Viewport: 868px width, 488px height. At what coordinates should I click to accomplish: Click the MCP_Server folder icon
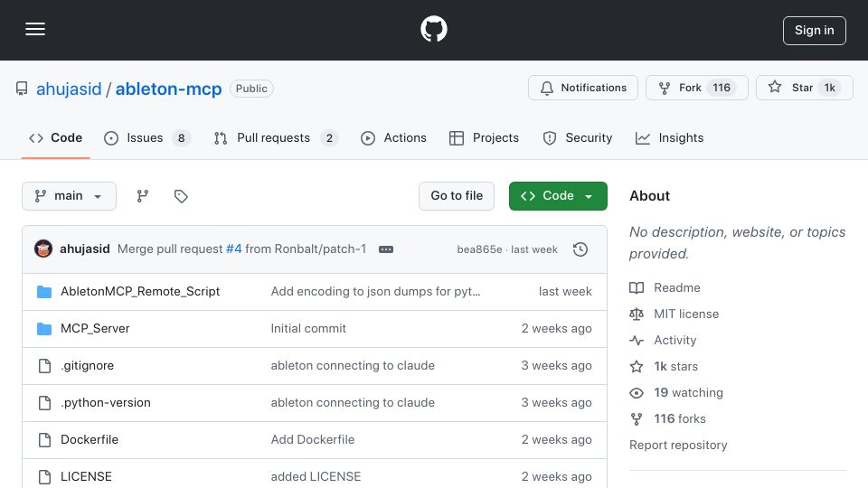(x=44, y=329)
